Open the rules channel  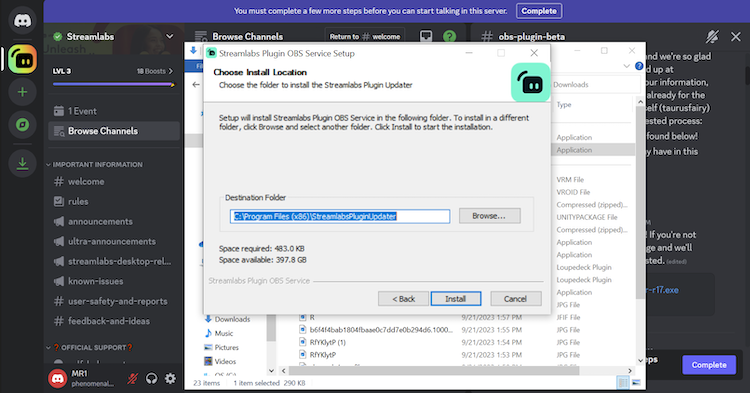(x=114, y=201)
